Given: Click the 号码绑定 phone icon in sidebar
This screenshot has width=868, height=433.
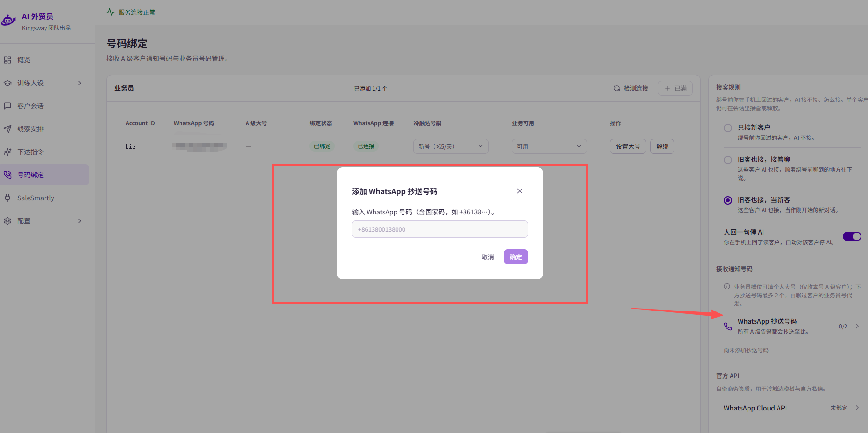Looking at the screenshot, I should point(7,175).
